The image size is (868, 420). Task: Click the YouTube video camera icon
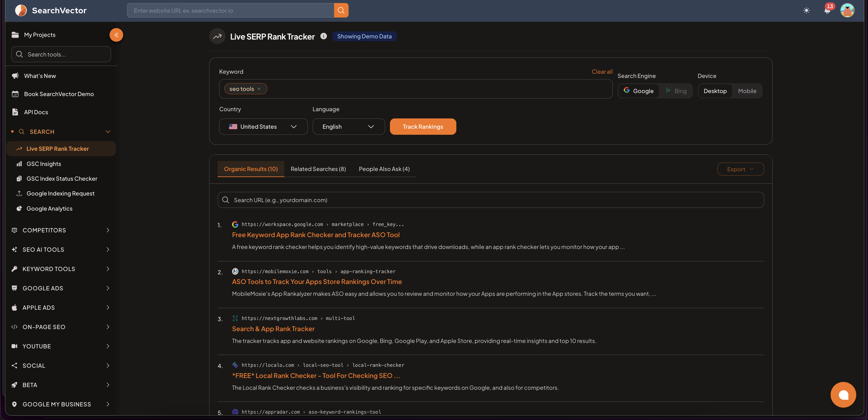tap(14, 346)
